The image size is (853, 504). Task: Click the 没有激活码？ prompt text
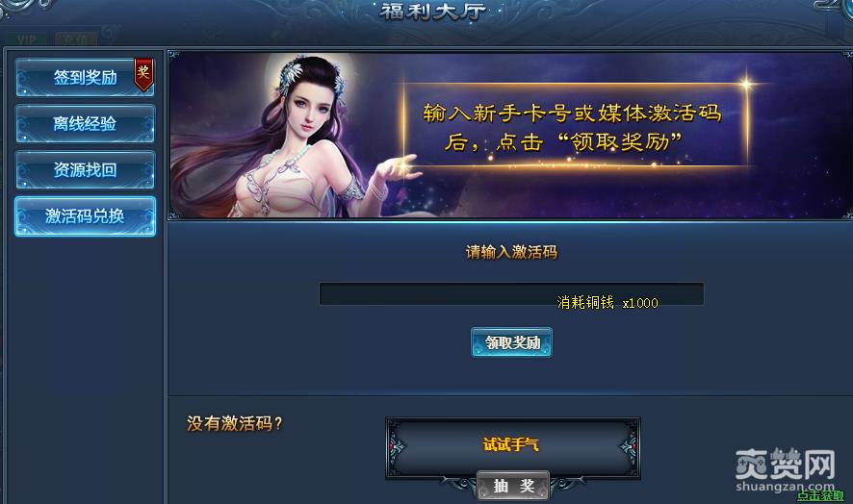[235, 423]
